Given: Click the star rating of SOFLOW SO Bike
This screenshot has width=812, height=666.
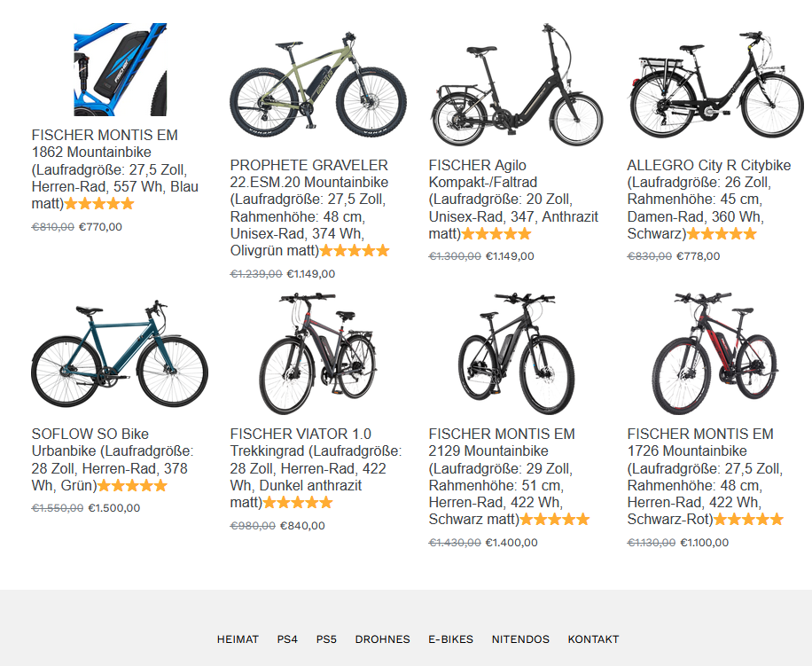Looking at the screenshot, I should pyautogui.click(x=132, y=486).
